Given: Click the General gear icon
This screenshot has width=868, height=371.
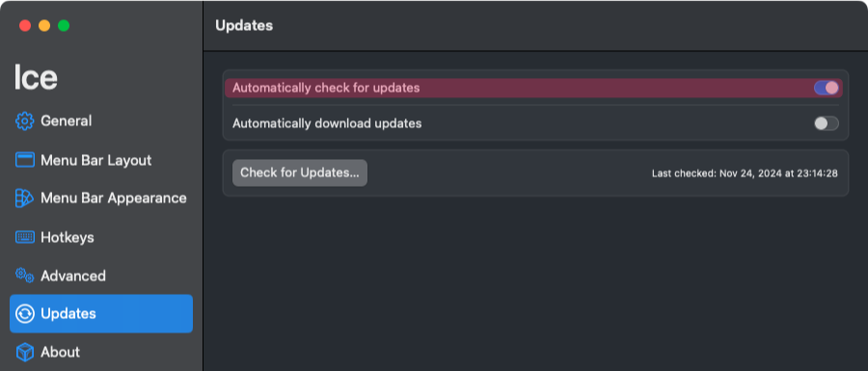Looking at the screenshot, I should pos(24,121).
